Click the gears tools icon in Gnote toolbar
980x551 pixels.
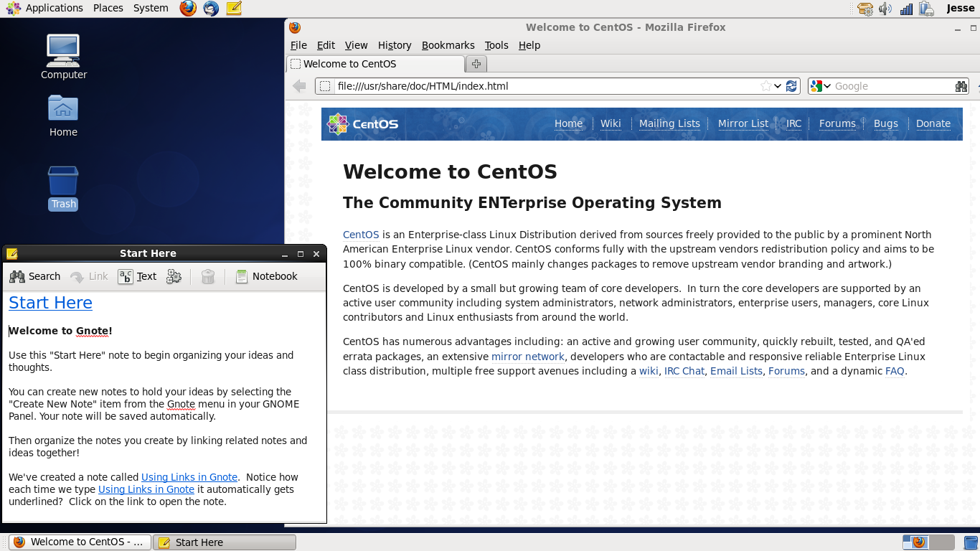174,276
